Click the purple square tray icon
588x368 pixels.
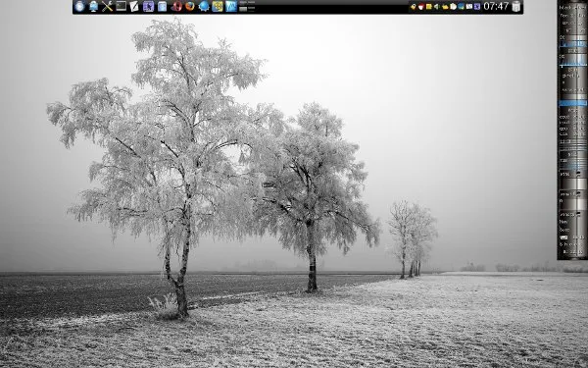click(477, 7)
